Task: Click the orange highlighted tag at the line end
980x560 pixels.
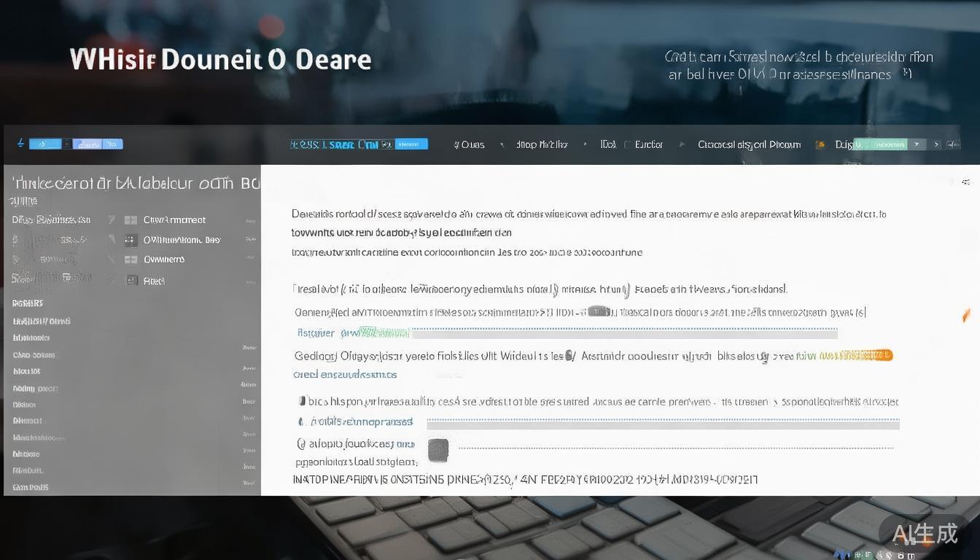Action: click(x=855, y=356)
